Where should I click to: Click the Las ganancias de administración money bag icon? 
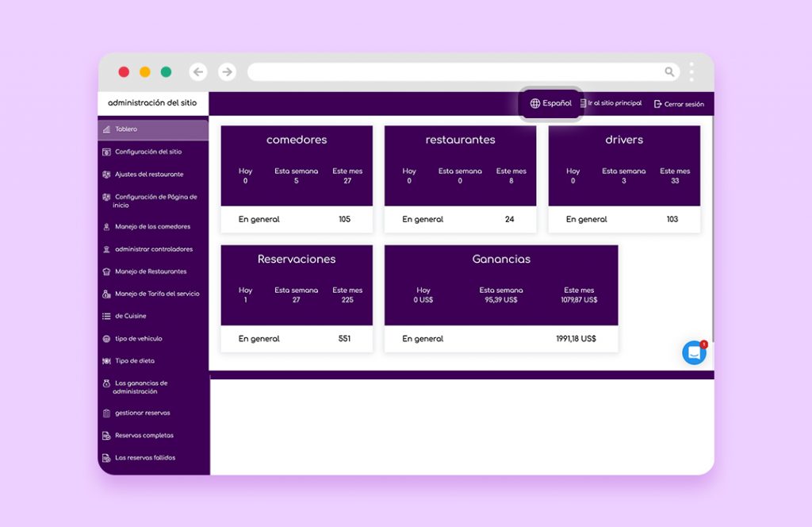click(106, 383)
